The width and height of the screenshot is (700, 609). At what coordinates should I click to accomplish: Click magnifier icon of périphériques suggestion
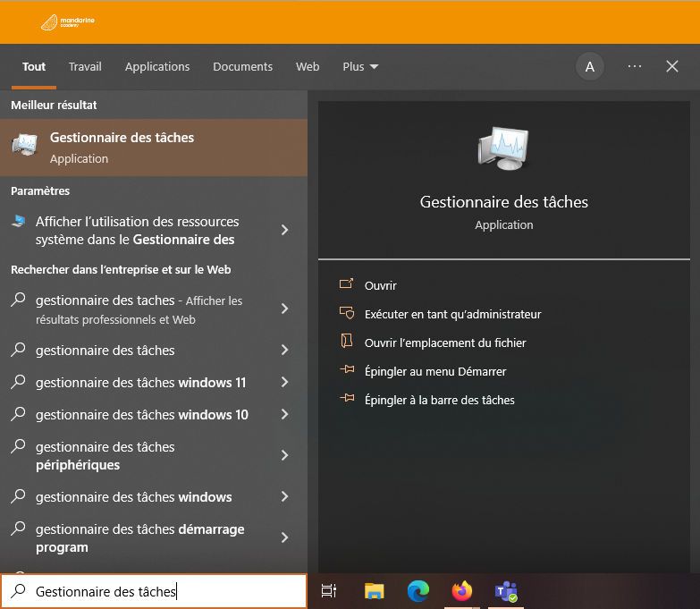click(x=18, y=446)
